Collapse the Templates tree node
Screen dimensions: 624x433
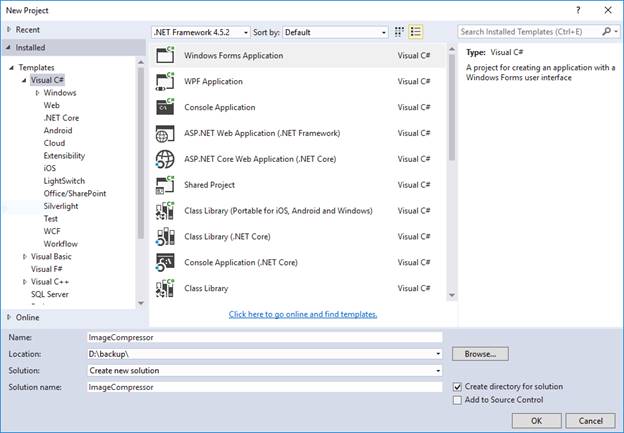(x=12, y=68)
